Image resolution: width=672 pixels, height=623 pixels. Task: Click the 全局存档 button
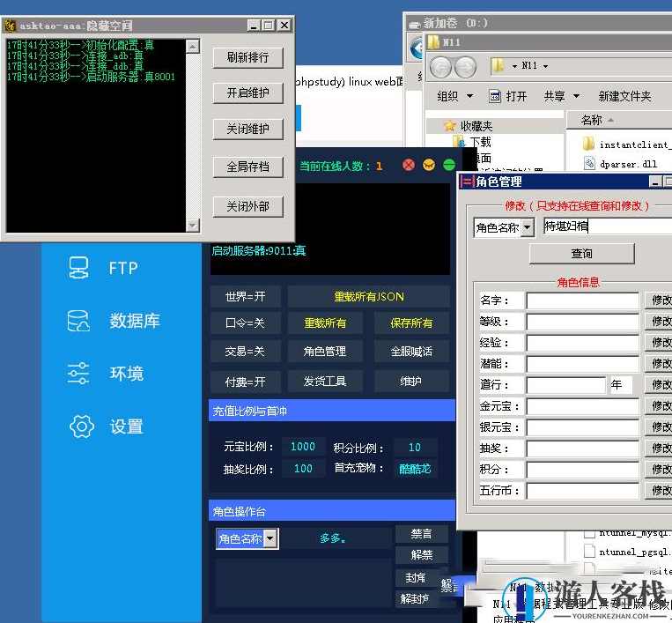point(247,167)
